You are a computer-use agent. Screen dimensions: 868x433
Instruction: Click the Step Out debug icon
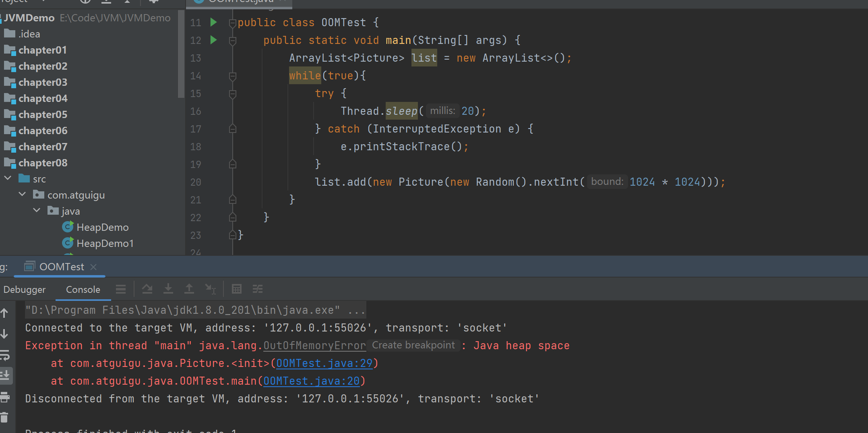click(189, 289)
